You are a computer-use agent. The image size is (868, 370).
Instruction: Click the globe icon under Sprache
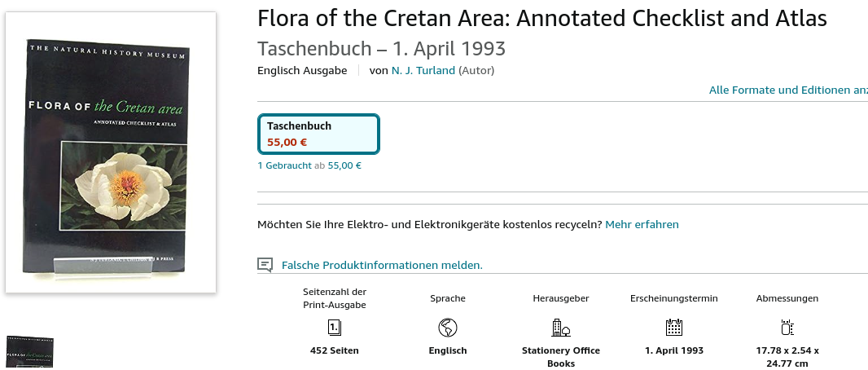[448, 328]
